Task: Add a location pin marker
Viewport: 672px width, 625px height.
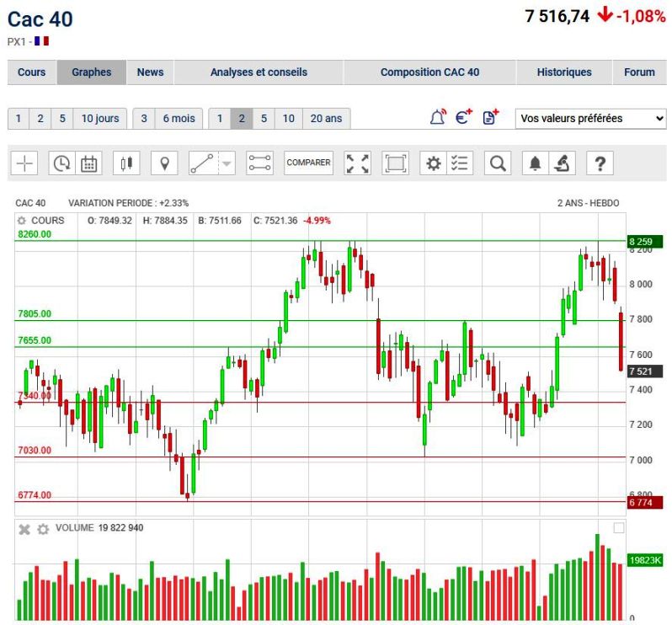Action: [164, 163]
